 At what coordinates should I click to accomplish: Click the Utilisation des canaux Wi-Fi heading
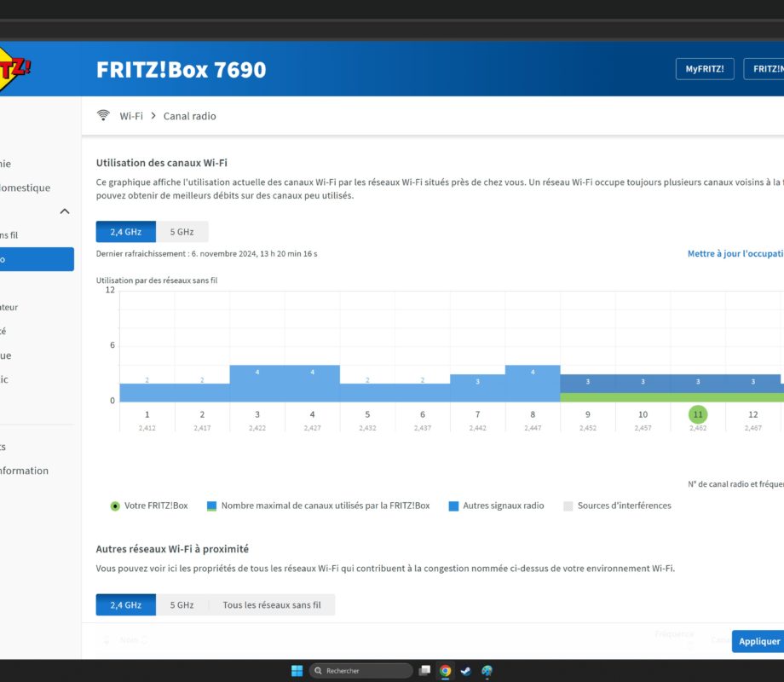[162, 163]
